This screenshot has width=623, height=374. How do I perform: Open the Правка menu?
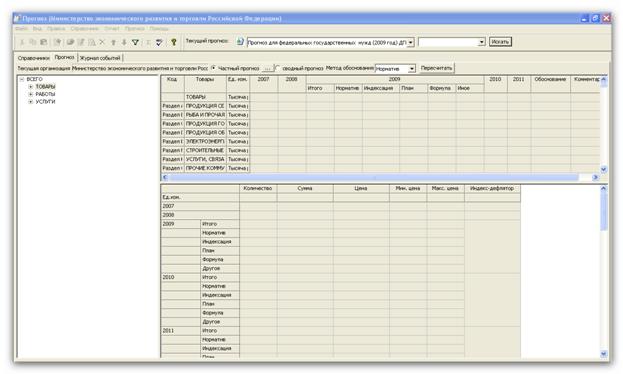pos(56,29)
